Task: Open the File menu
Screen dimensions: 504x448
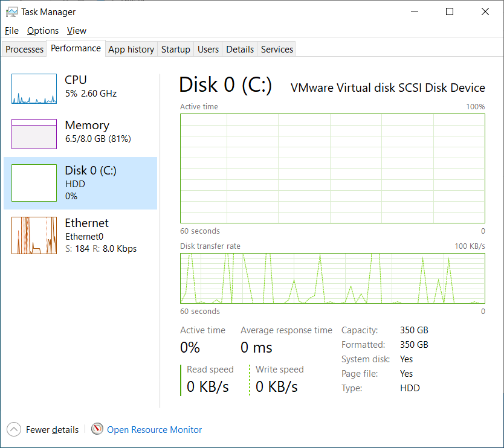Action: [11, 31]
